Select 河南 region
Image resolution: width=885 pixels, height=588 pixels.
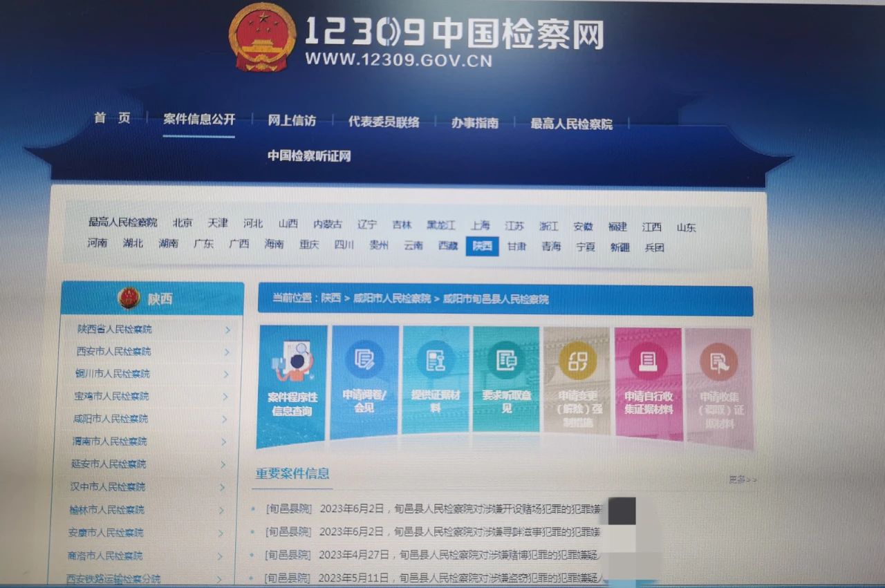pos(97,243)
